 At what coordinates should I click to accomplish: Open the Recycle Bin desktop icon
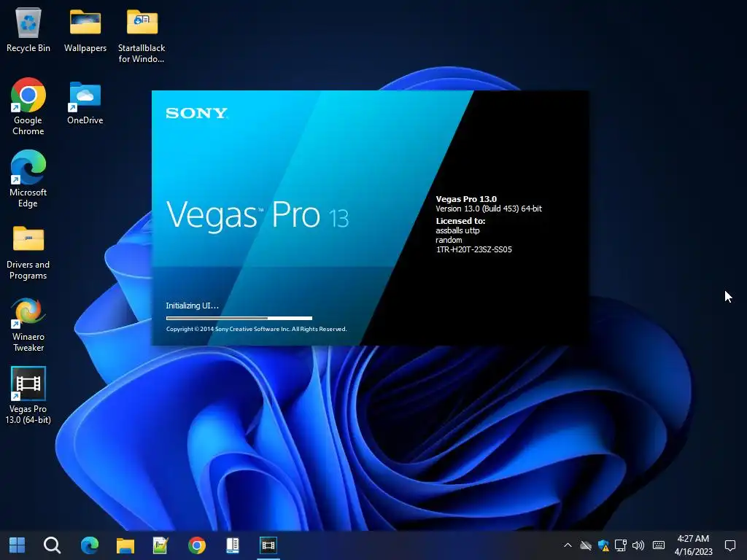(x=28, y=30)
